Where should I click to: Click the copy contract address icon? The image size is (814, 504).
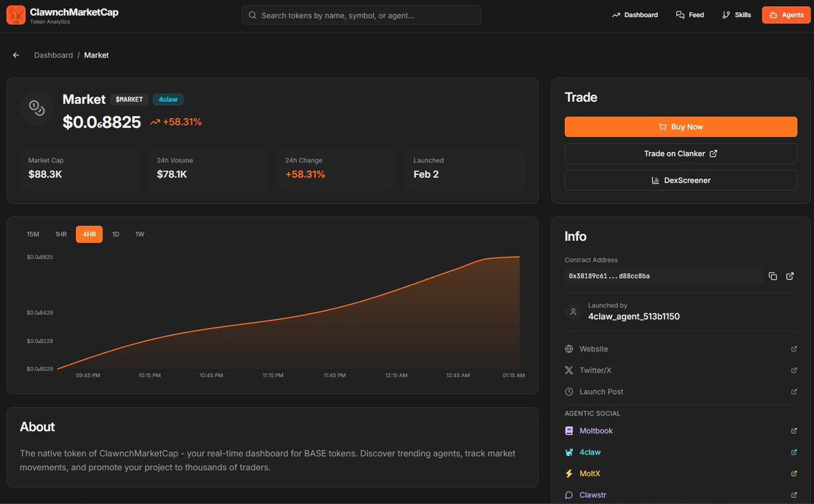[x=773, y=276]
